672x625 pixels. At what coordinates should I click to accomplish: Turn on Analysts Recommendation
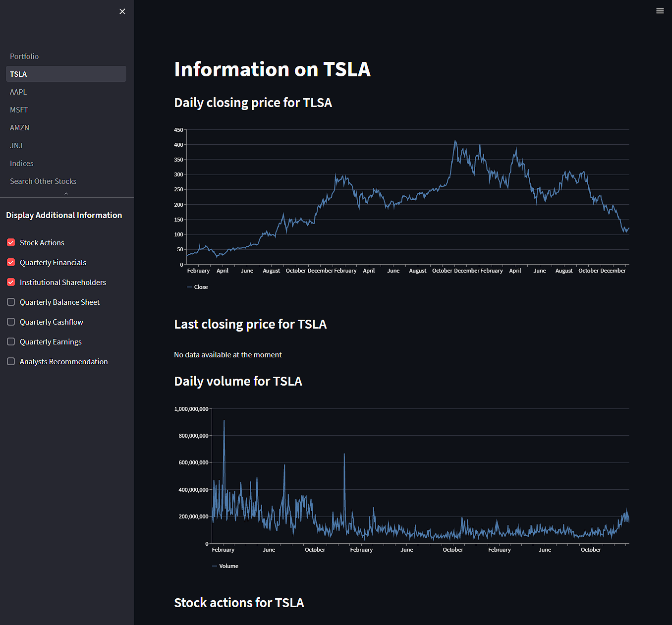pyautogui.click(x=10, y=361)
